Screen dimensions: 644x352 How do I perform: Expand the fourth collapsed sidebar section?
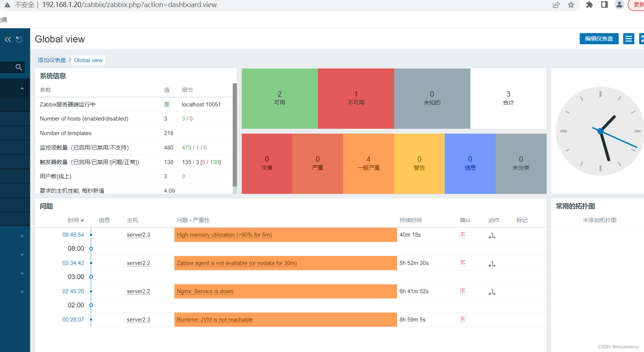click(x=22, y=292)
